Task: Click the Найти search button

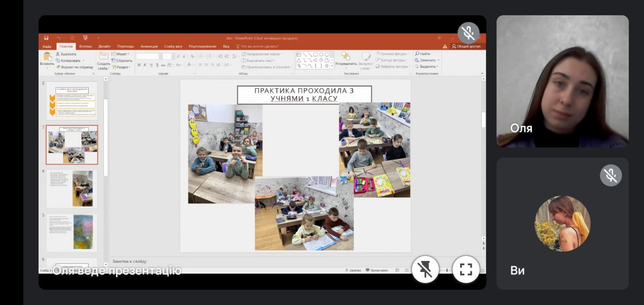Action: (423, 54)
